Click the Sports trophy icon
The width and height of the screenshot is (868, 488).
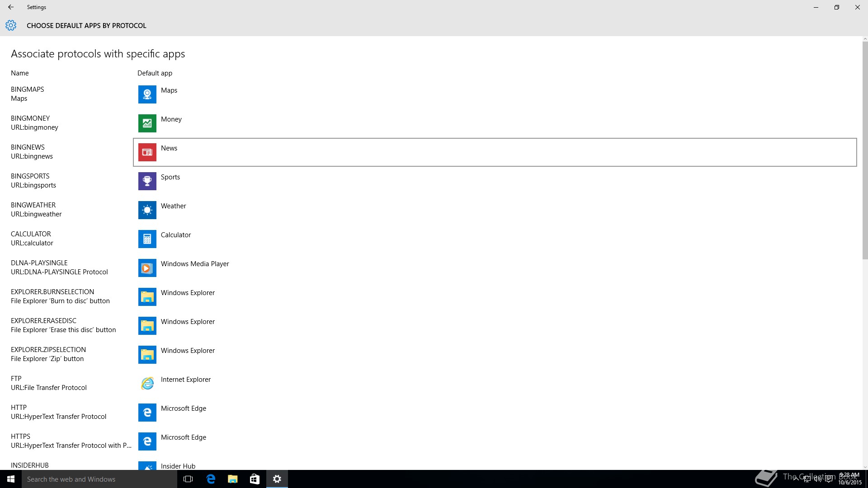[x=147, y=181]
